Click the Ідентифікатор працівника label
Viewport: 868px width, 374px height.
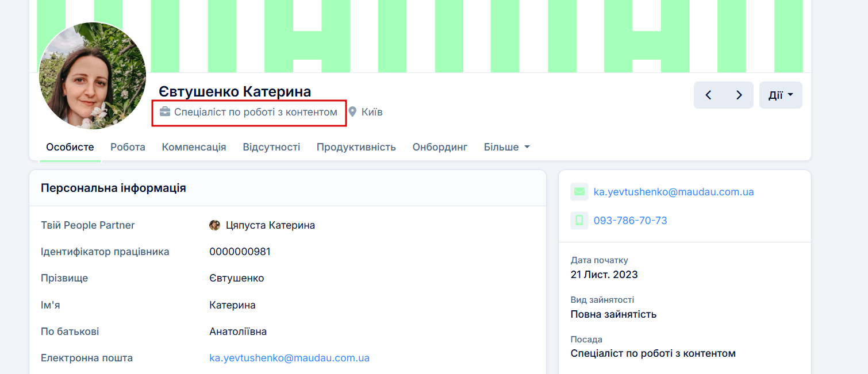click(105, 252)
